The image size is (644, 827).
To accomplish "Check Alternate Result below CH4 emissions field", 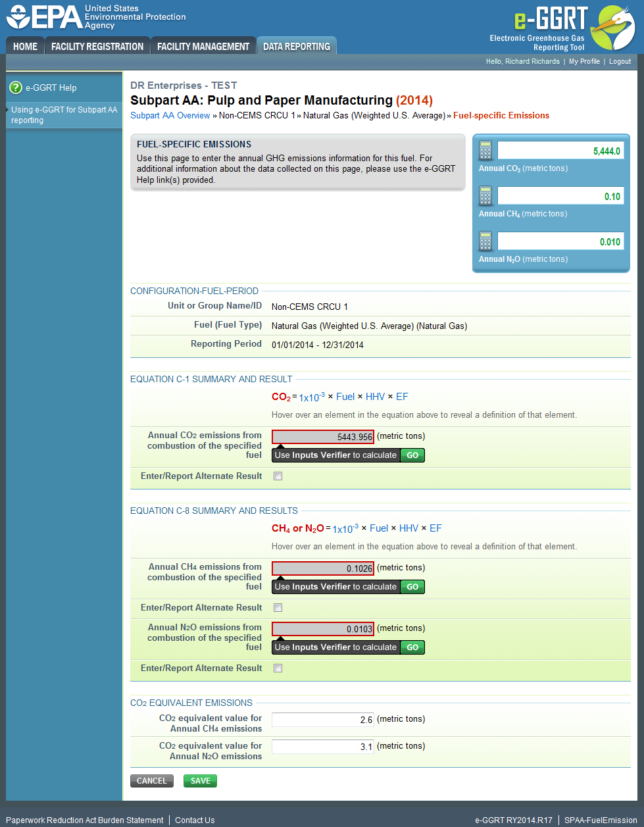I will click(x=278, y=607).
